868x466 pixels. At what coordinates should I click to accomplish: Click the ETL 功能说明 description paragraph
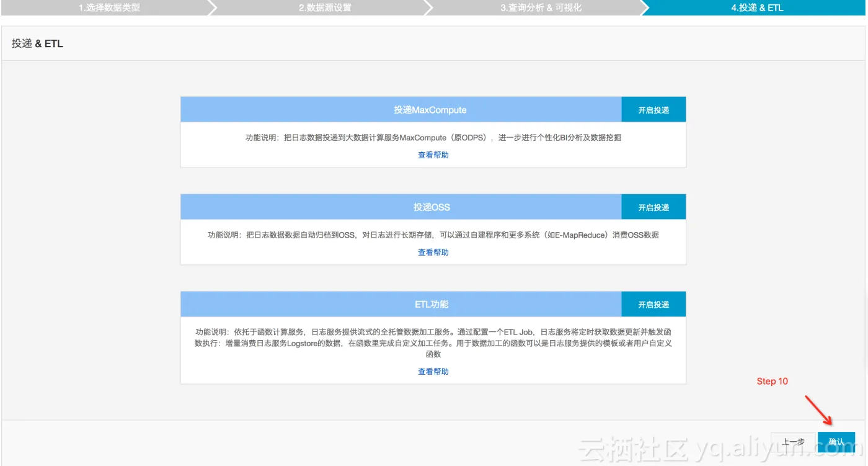click(433, 343)
